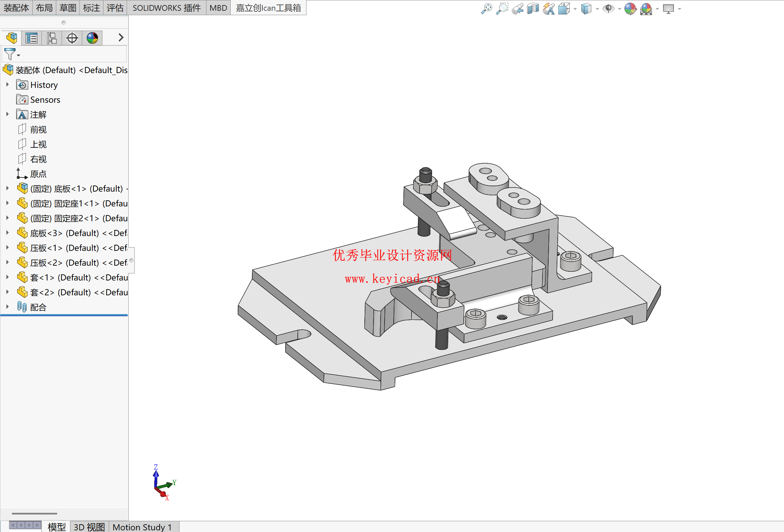Switch to the FeatureManager design tree tab
Image resolution: width=784 pixels, height=532 pixels.
(x=12, y=38)
